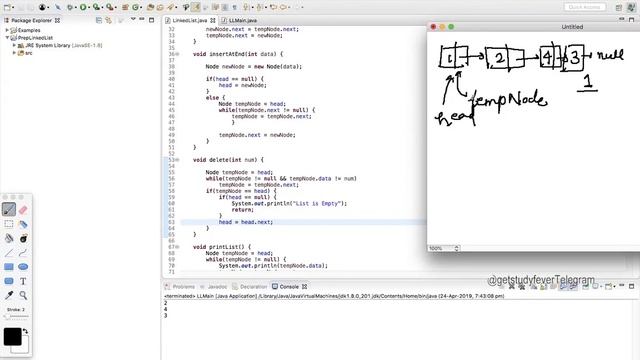Select the PrepLinkedList project

[x=35, y=38]
